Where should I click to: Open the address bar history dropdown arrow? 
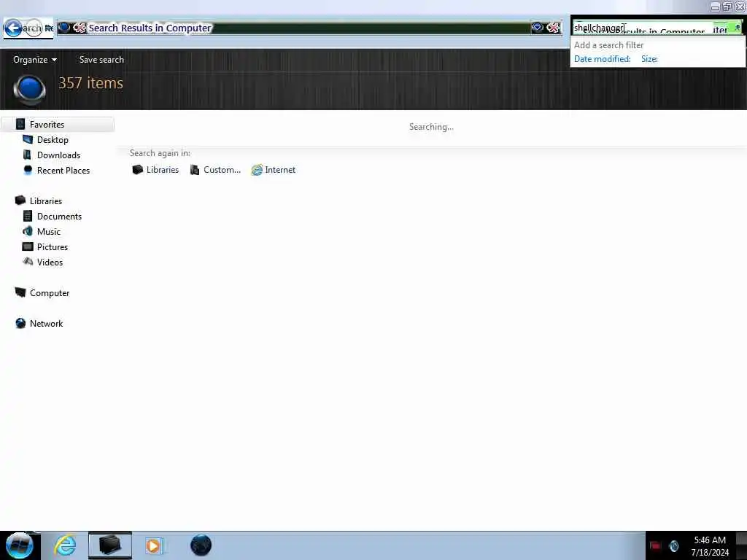(537, 28)
